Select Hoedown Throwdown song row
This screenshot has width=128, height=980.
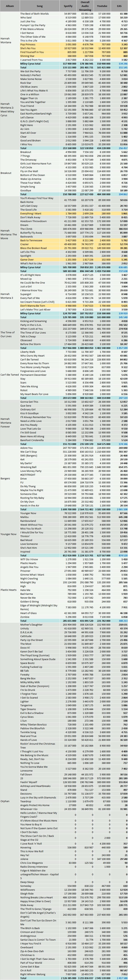(x=74, y=221)
